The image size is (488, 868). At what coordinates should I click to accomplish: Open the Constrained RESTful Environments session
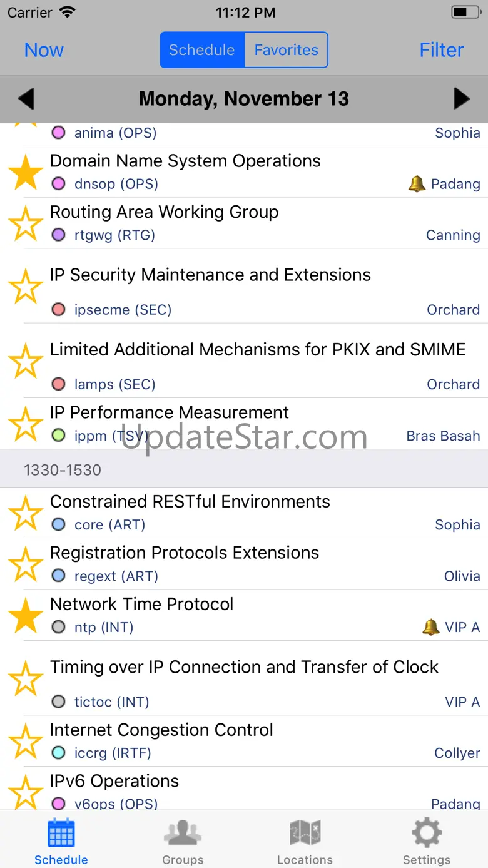(190, 502)
